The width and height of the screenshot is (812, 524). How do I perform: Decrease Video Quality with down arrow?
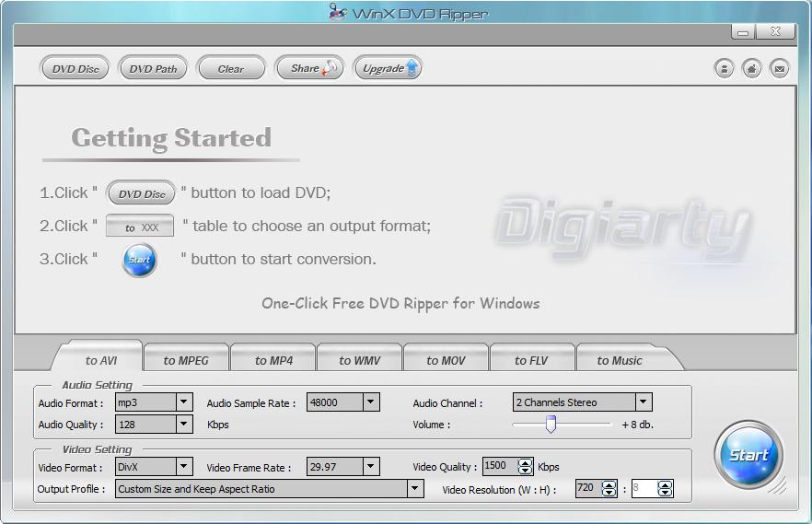click(525, 471)
